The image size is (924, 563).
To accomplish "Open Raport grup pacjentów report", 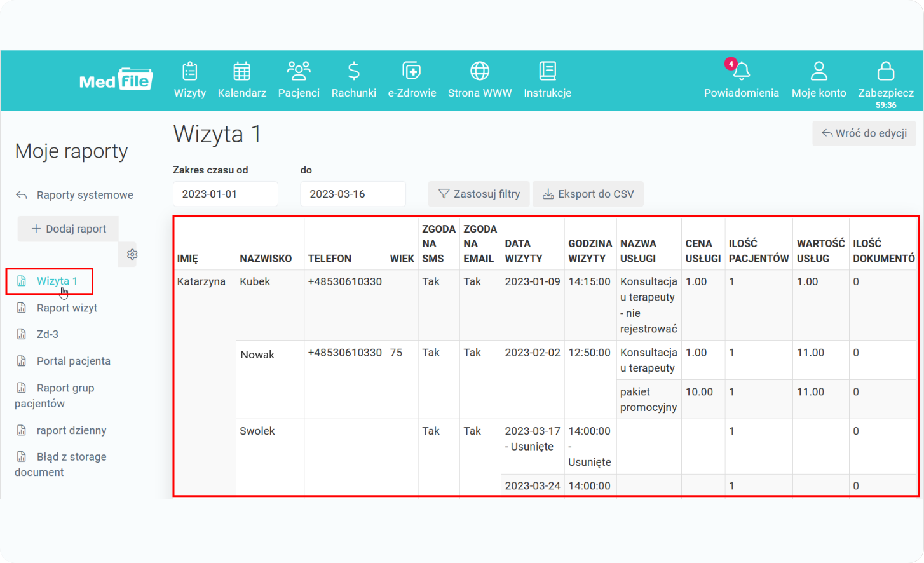I will 55,395.
